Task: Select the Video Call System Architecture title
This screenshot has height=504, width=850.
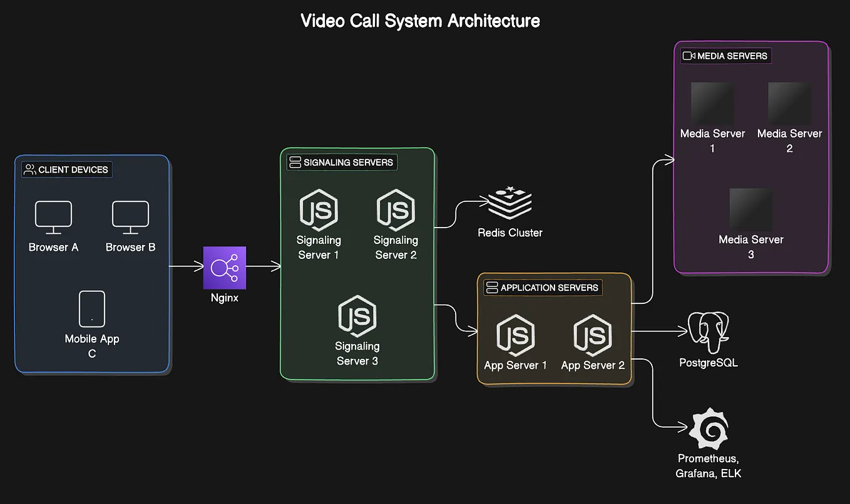Action: pyautogui.click(x=420, y=21)
